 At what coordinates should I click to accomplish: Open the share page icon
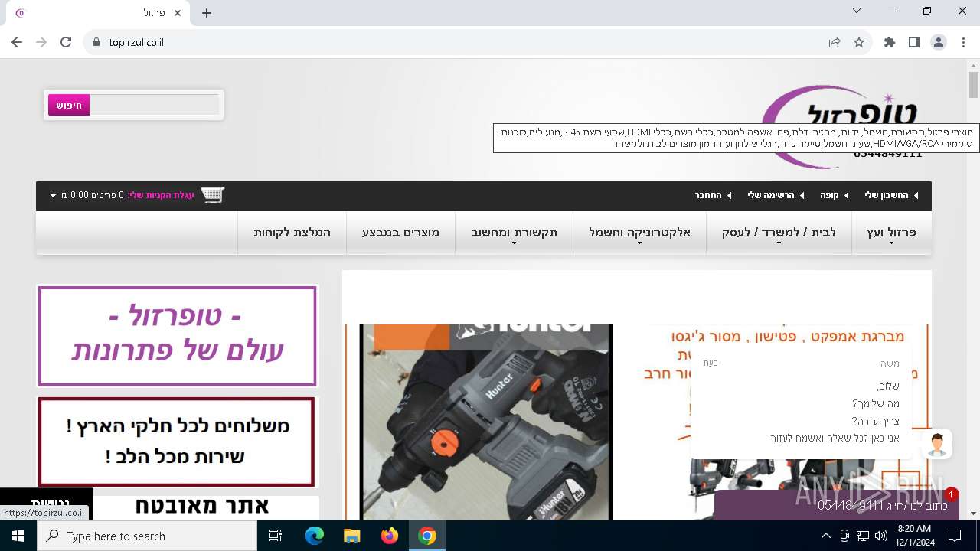pos(835,42)
